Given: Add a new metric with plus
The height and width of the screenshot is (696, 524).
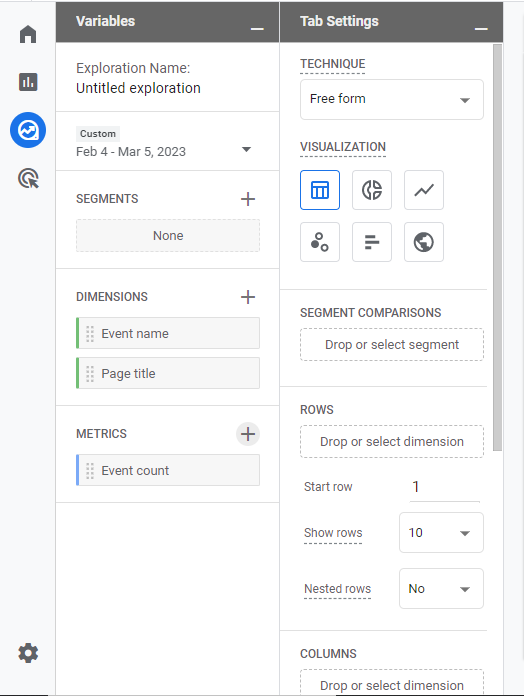Looking at the screenshot, I should [248, 434].
